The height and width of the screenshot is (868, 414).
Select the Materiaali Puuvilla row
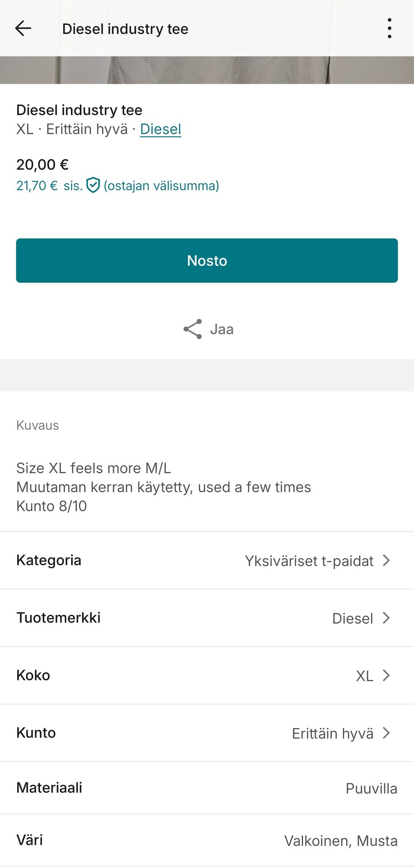coord(207,788)
